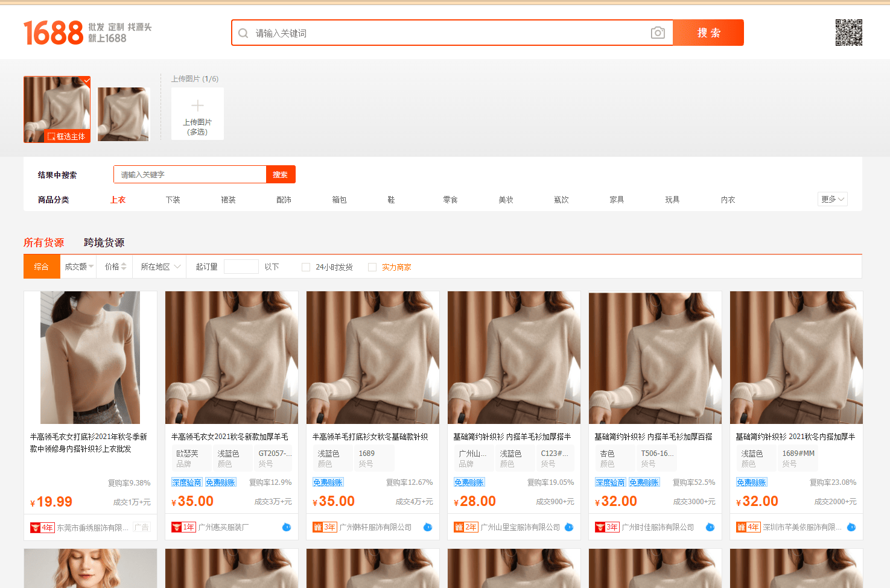Open the 所在地区 region dropdown
Viewport: 890px width, 588px height.
click(158, 266)
